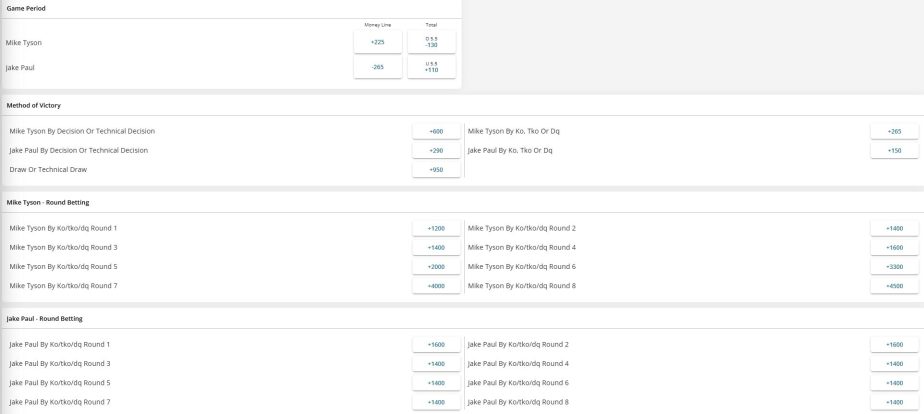Click the Money Line column label
Viewport: 924px width, 414px height.
378,25
